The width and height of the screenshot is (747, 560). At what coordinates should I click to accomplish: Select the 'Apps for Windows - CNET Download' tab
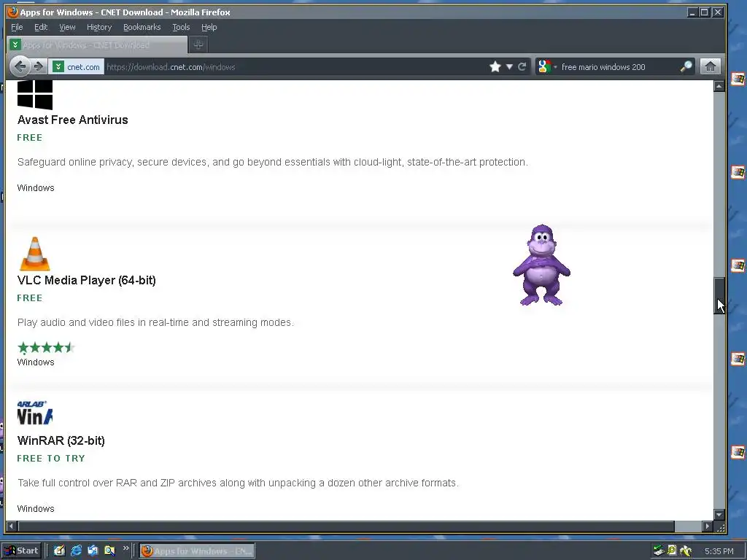pos(97,44)
